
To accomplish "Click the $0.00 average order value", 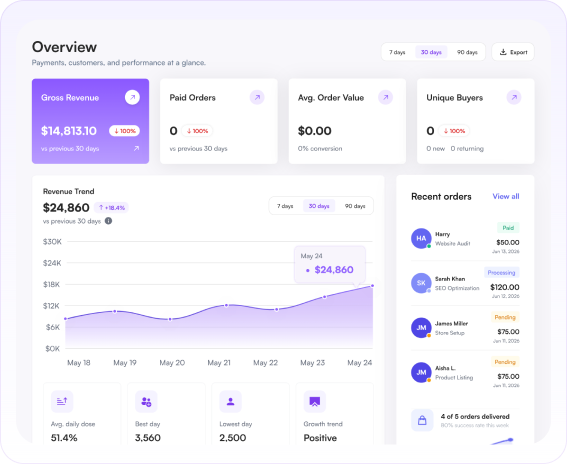I will (315, 131).
